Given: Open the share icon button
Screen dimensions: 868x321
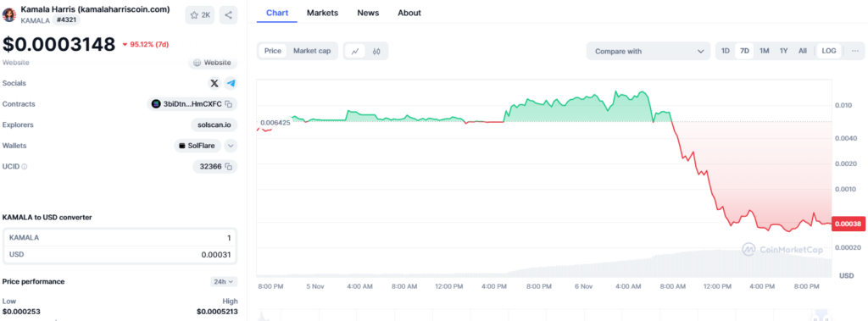Looking at the screenshot, I should coord(228,15).
